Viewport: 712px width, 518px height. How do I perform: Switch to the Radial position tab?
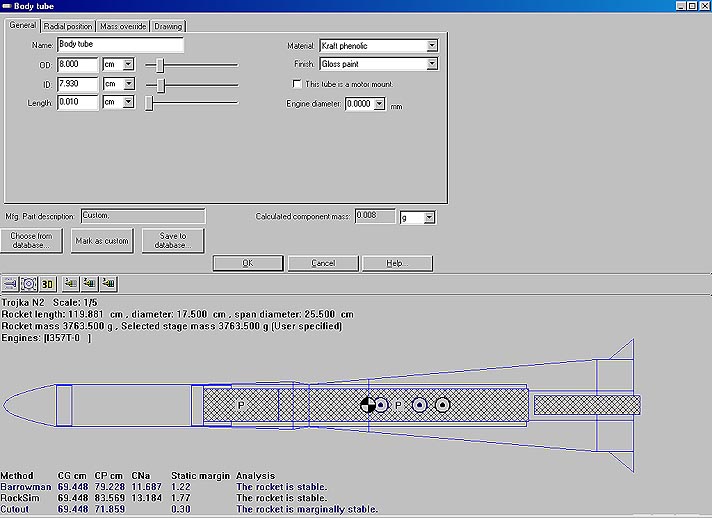point(68,26)
